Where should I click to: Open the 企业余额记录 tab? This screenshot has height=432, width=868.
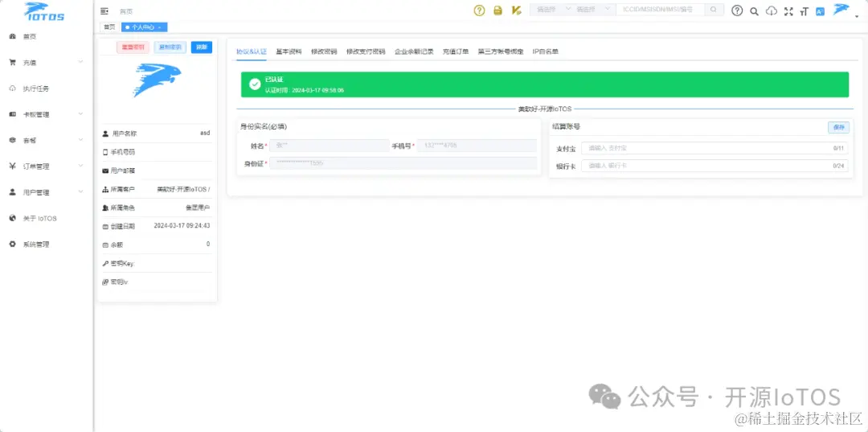coord(414,51)
